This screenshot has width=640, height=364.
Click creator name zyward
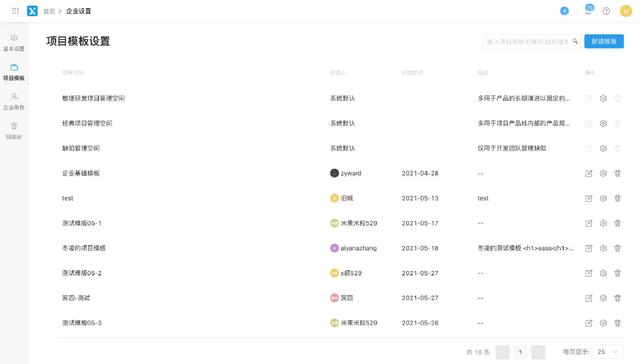pyautogui.click(x=351, y=173)
